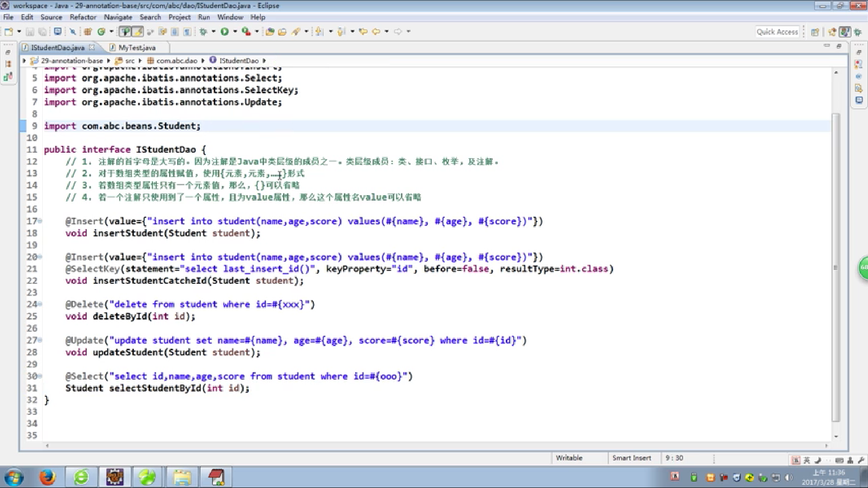Click the Open Perspective icon
This screenshot has height=488, width=868.
(x=815, y=32)
